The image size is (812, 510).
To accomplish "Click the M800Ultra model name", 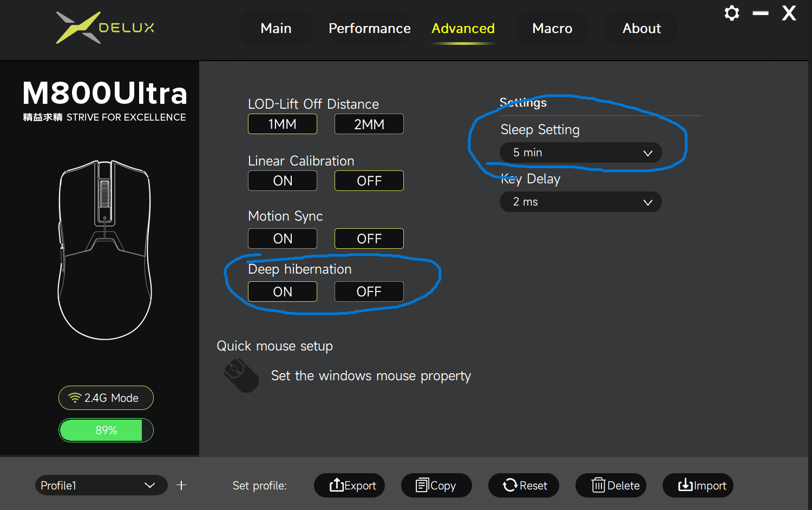I will click(105, 93).
